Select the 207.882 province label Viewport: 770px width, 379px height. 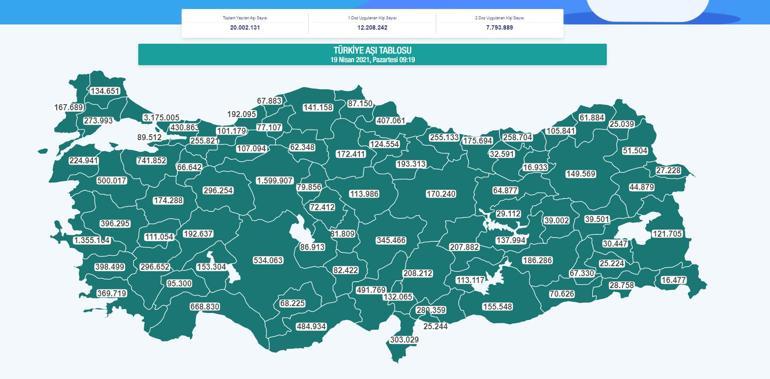[x=465, y=247]
